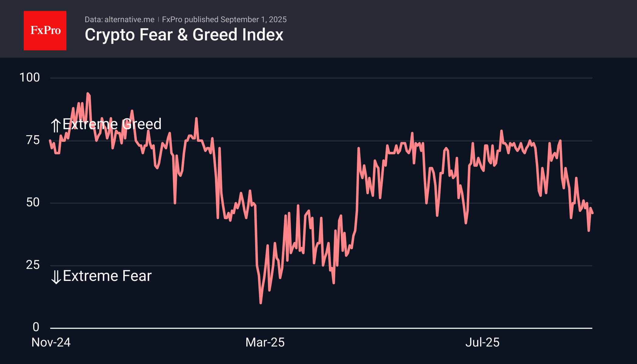Click the 0 y-axis label
The image size is (637, 364).
36,327
